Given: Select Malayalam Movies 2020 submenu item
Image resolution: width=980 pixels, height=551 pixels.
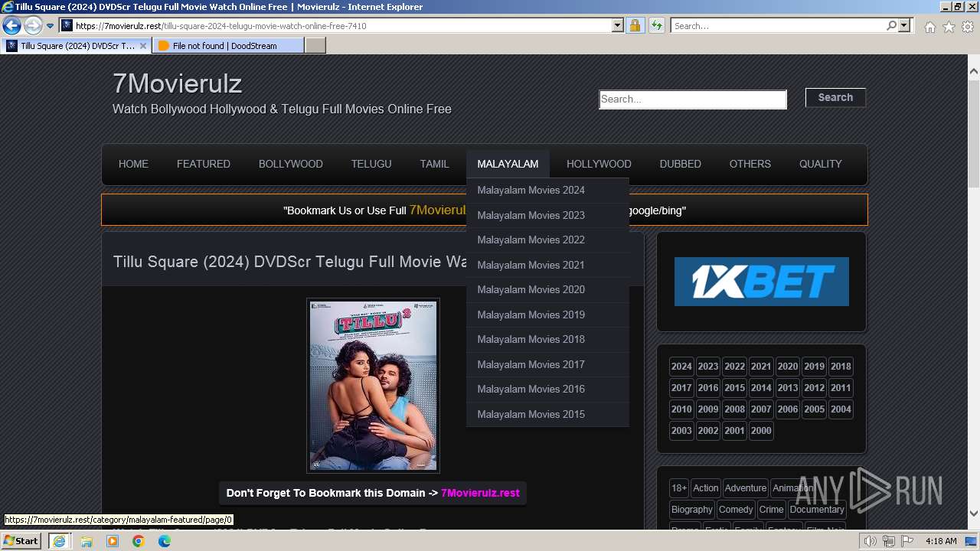Looking at the screenshot, I should click(547, 290).
